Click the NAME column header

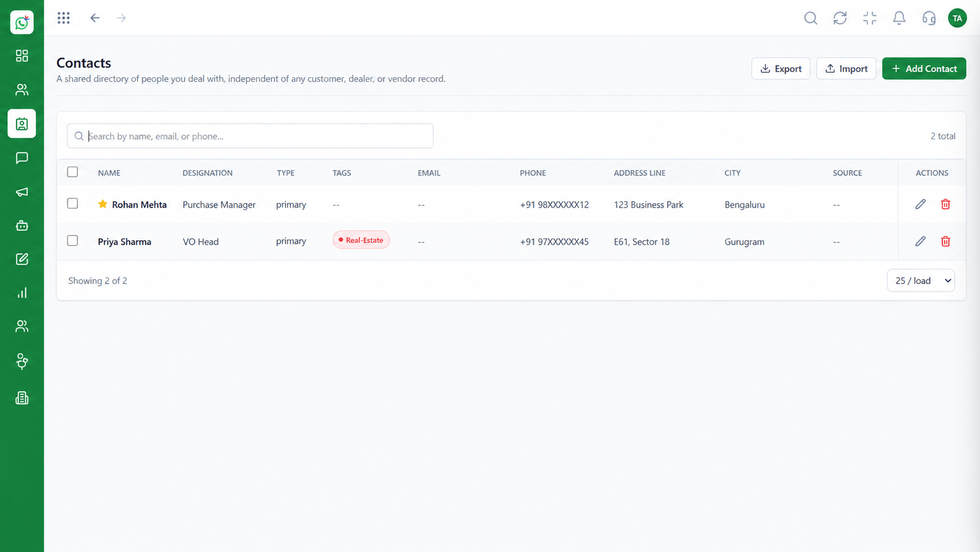point(109,172)
